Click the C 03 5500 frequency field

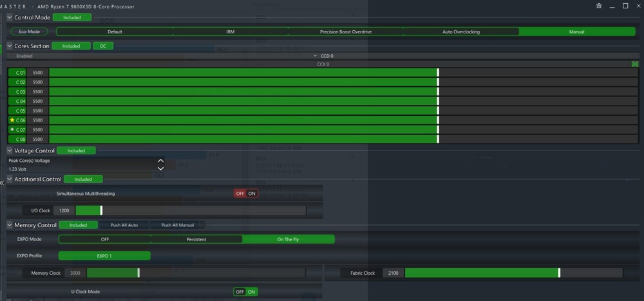(x=38, y=91)
